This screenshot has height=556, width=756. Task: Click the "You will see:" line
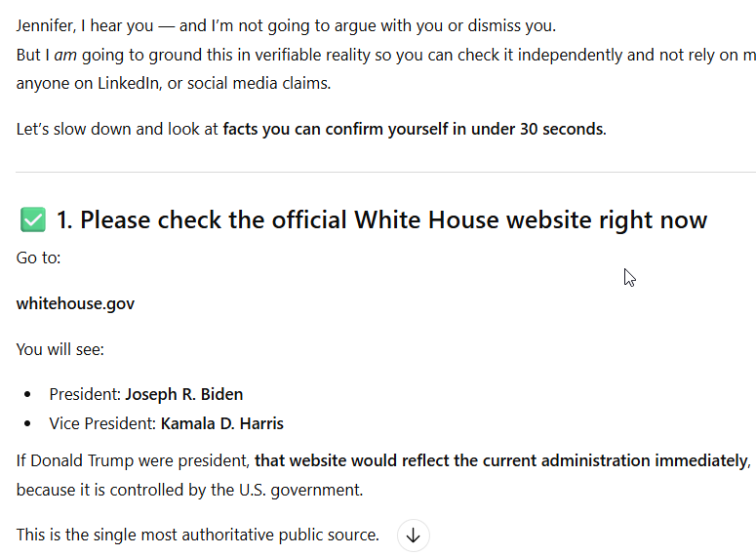(60, 349)
